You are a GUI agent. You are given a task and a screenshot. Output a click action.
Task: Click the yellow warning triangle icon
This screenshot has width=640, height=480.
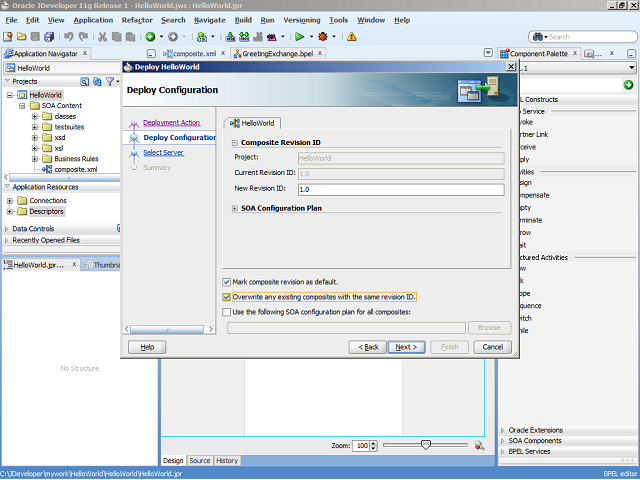[x=351, y=37]
